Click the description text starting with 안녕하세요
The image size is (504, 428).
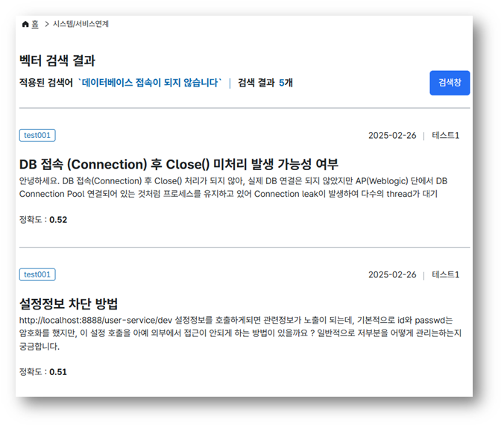233,188
